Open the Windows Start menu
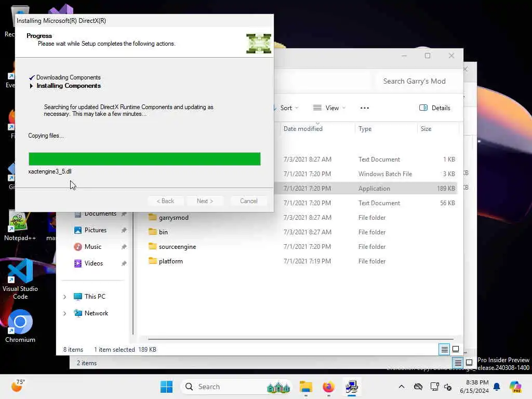 [166, 387]
